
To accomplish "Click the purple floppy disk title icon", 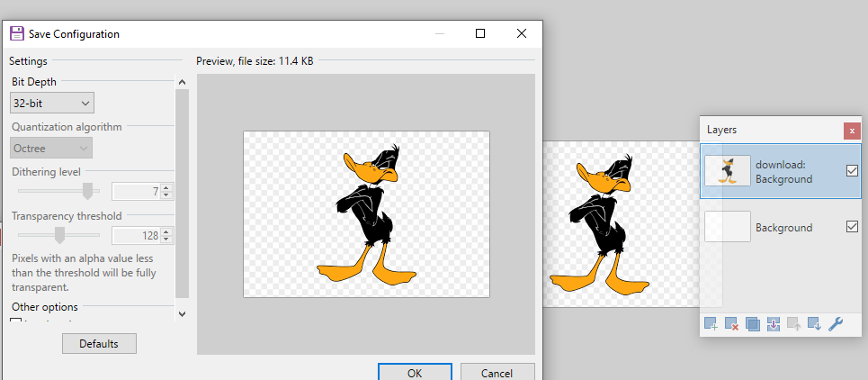I will click(17, 34).
